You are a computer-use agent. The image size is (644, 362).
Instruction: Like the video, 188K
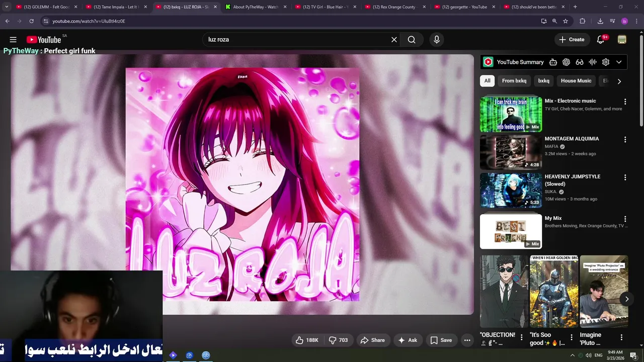click(x=307, y=340)
